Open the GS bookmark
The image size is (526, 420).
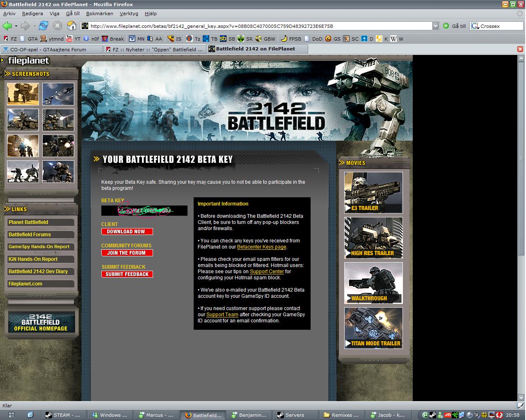pos(333,39)
